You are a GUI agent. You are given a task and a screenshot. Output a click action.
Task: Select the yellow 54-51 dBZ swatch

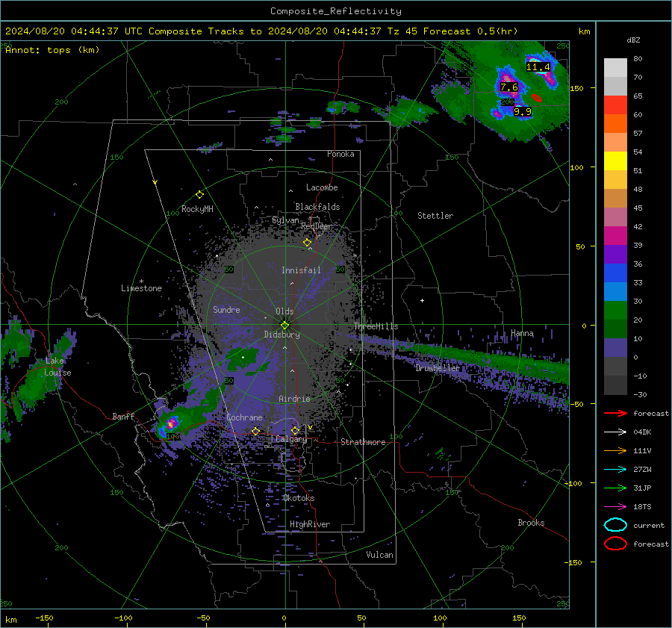pyautogui.click(x=615, y=161)
